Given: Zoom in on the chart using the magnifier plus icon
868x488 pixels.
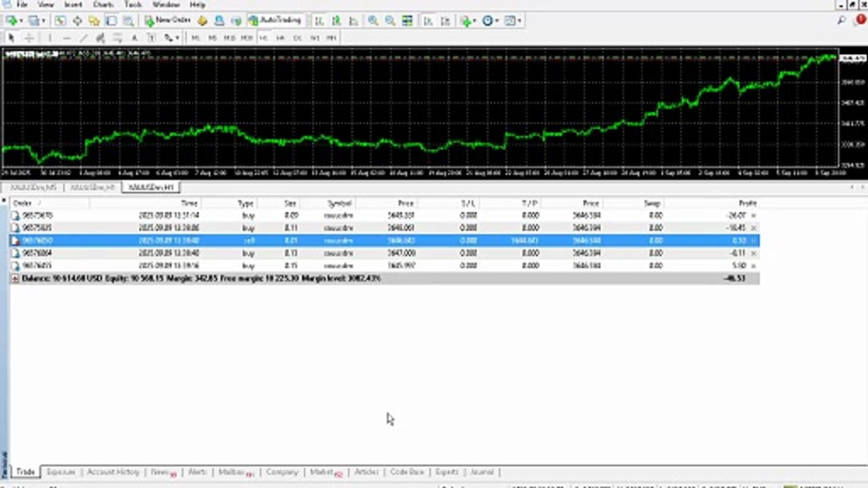Looking at the screenshot, I should [373, 21].
